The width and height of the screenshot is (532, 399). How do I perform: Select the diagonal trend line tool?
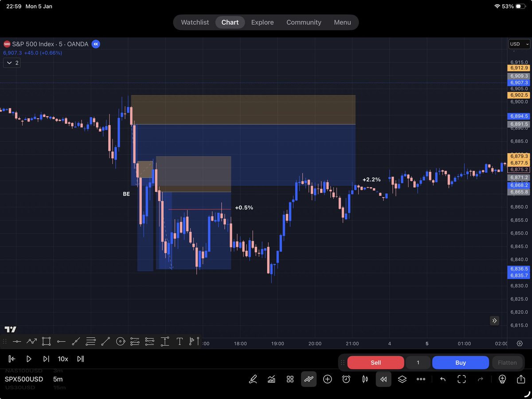tap(106, 341)
